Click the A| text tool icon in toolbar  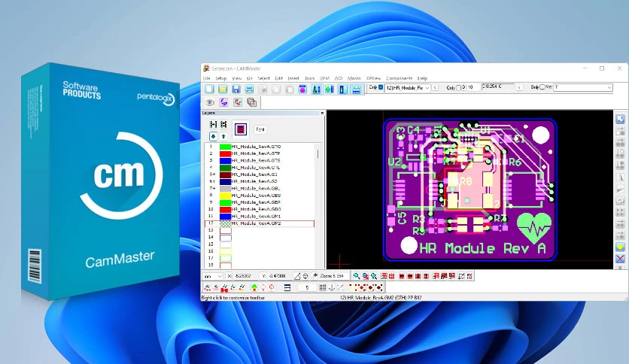tap(316, 89)
